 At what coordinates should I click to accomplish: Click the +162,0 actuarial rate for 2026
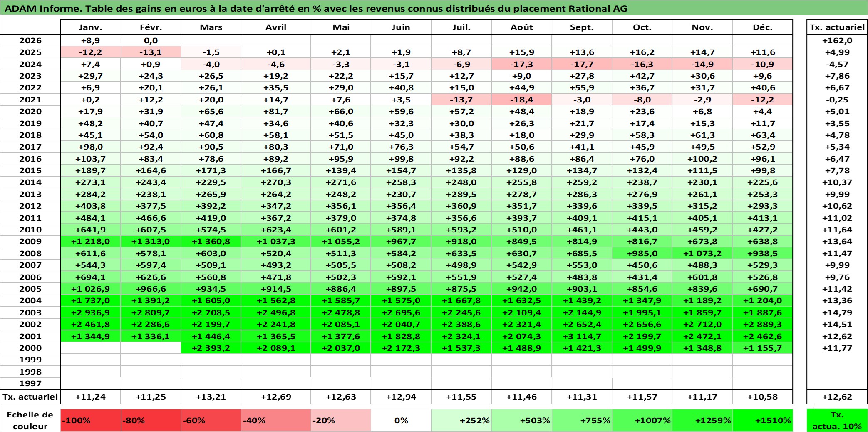coord(837,40)
